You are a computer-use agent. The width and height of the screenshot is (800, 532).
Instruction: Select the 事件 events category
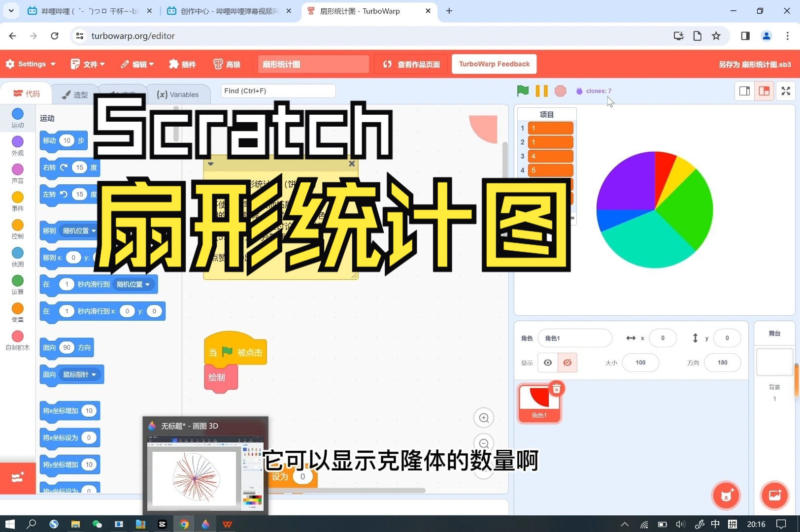[x=18, y=201]
